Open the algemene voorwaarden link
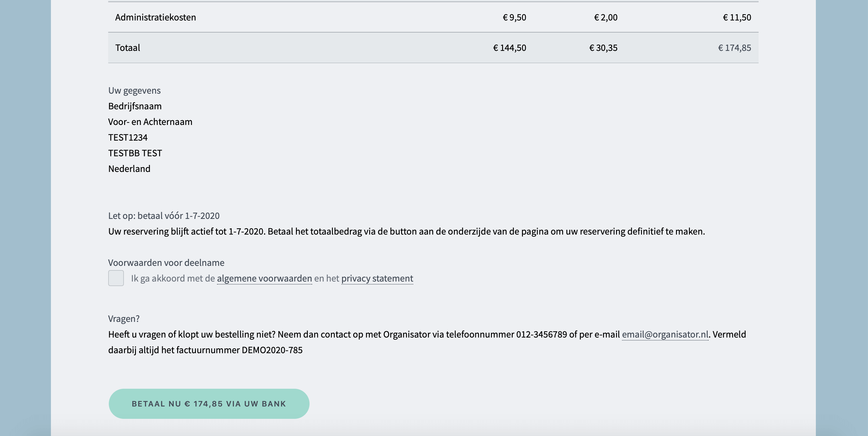Screen dimensions: 868x436 pos(265,279)
